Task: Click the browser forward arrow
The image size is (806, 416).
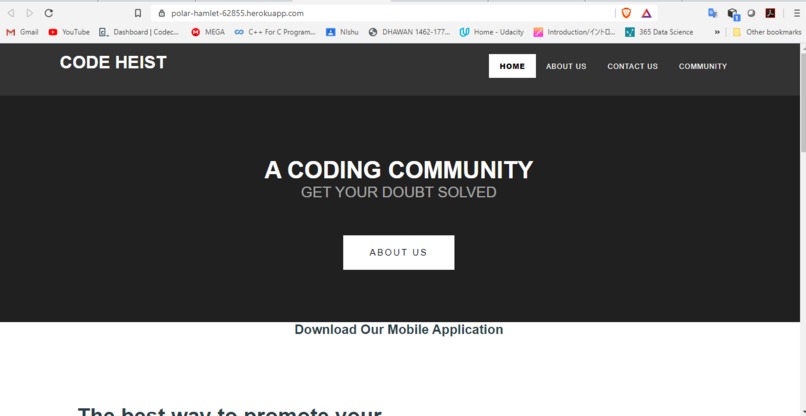Action: [29, 13]
